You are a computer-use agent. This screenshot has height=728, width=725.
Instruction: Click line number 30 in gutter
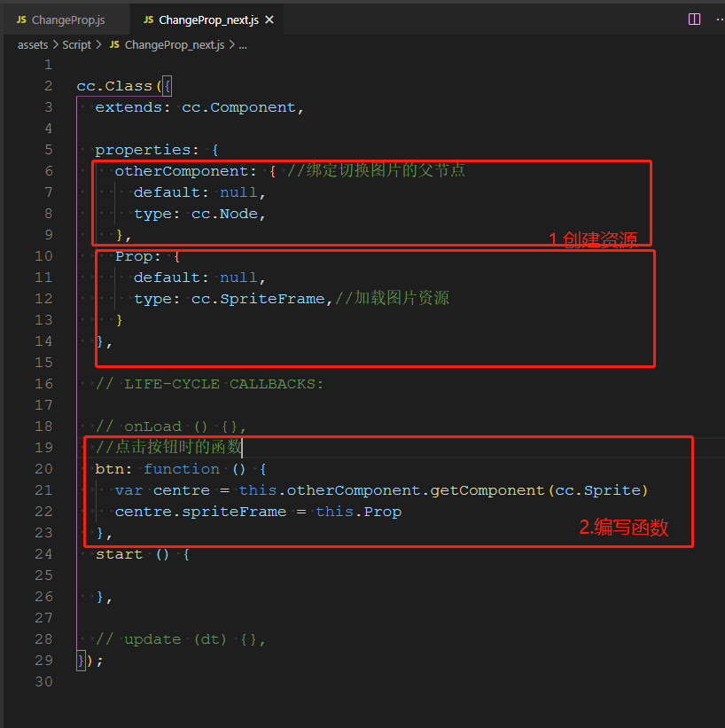pyautogui.click(x=43, y=682)
